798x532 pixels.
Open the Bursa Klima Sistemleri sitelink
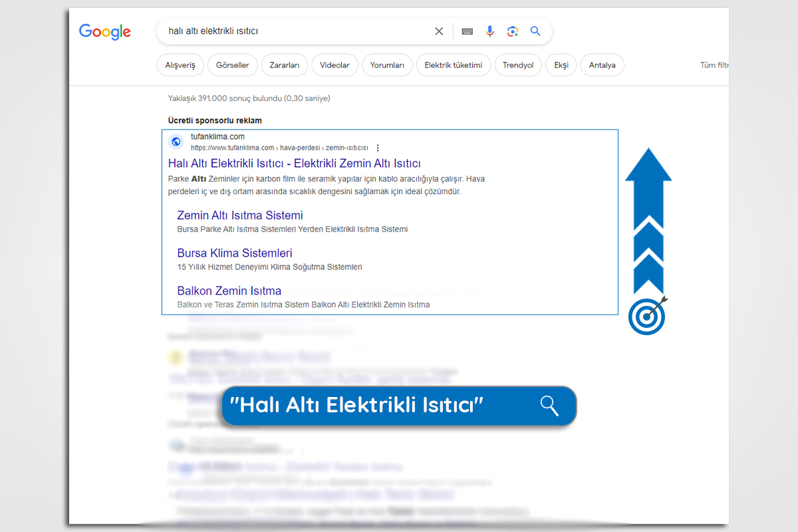pyautogui.click(x=235, y=253)
